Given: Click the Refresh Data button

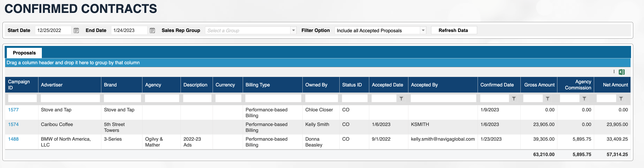Looking at the screenshot, I should [x=453, y=31].
